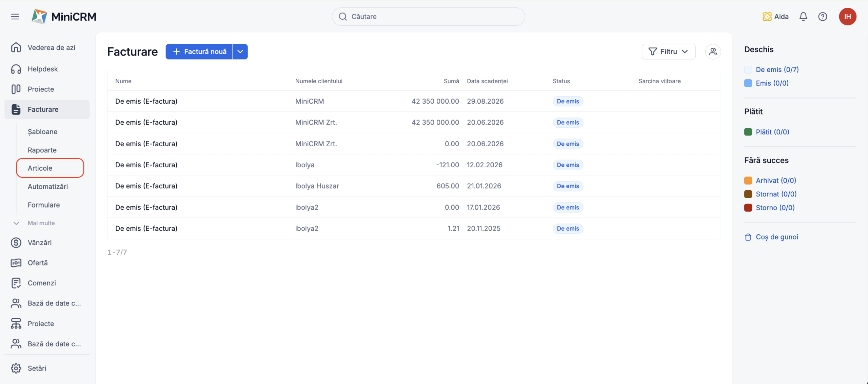
Task: Open IH user avatar menu
Action: pyautogui.click(x=847, y=17)
